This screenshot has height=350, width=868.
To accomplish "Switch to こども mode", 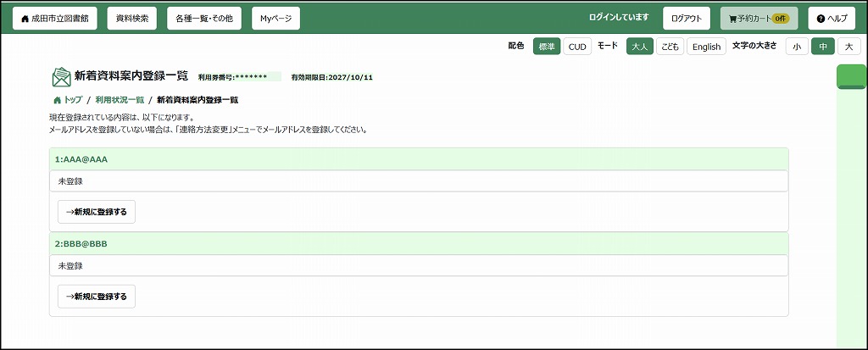I will pos(670,47).
